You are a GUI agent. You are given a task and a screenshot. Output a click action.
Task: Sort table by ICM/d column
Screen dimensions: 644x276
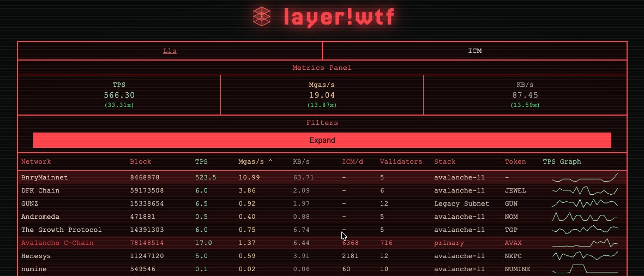pyautogui.click(x=352, y=161)
